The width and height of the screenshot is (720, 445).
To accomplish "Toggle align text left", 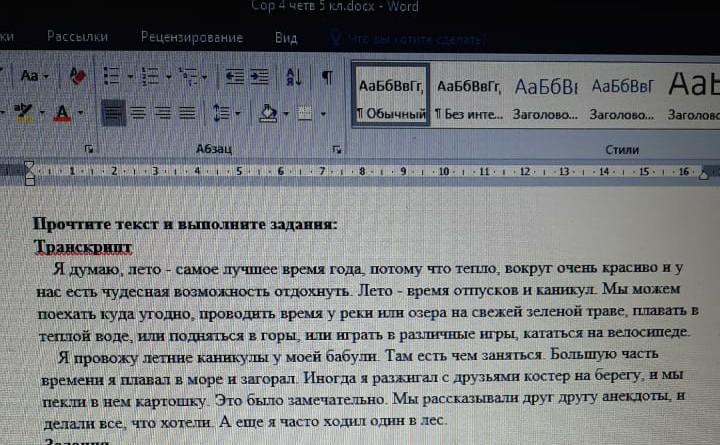I will (x=113, y=113).
